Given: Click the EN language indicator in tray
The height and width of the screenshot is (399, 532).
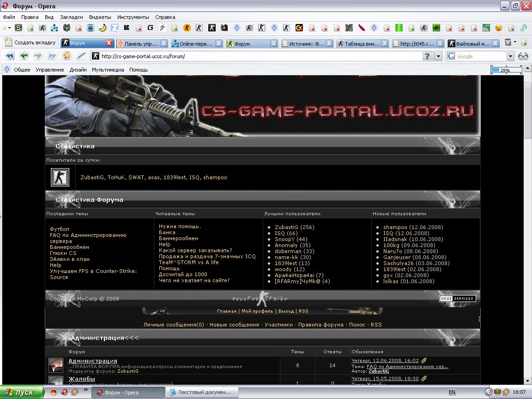Looking at the screenshot, I should point(452,392).
